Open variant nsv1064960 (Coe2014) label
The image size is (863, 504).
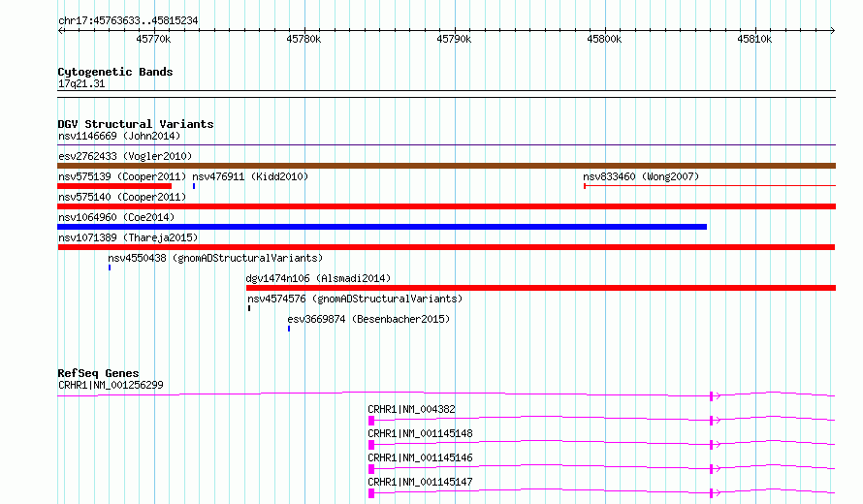pyautogui.click(x=116, y=217)
